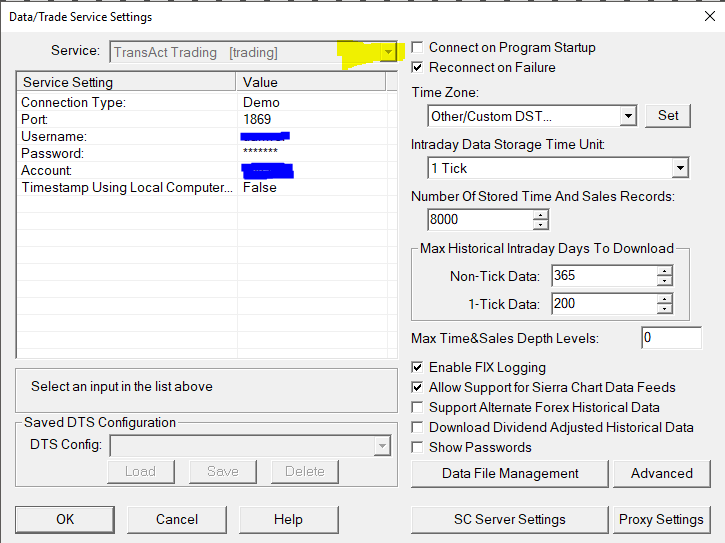The width and height of the screenshot is (725, 543).
Task: Decrease Stored Time And Sales Records value
Action: [540, 225]
